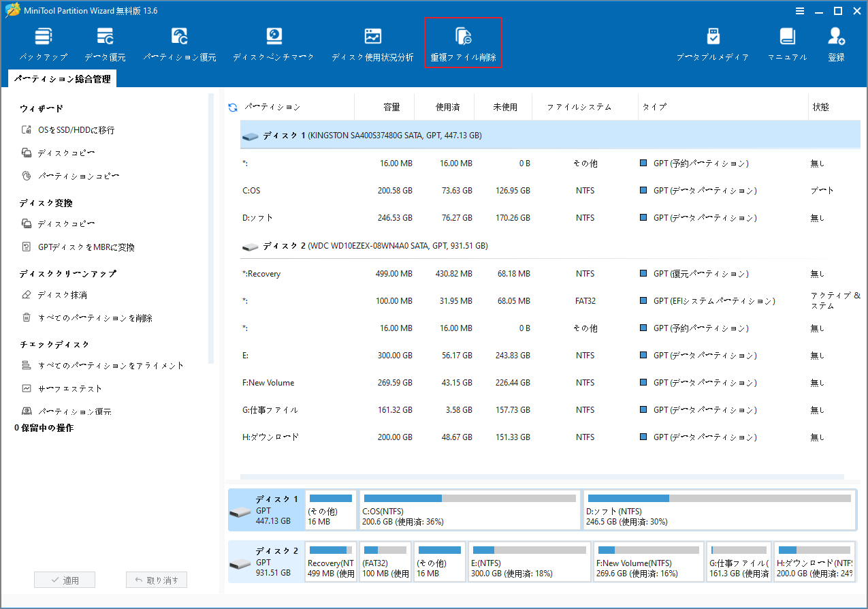The width and height of the screenshot is (868, 609).
Task: Select ディスク 1 KINGSTON header row
Action: pos(550,136)
